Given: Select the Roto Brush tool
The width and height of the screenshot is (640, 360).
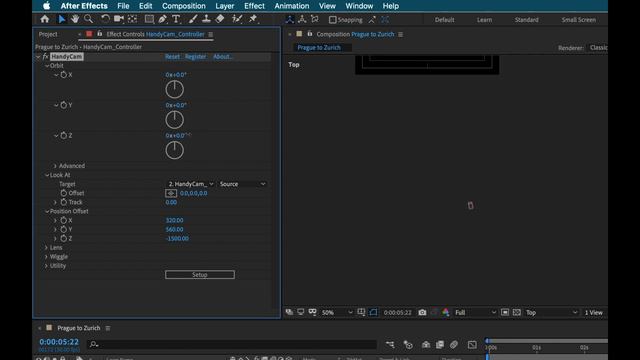Looking at the screenshot, I should point(237,19).
